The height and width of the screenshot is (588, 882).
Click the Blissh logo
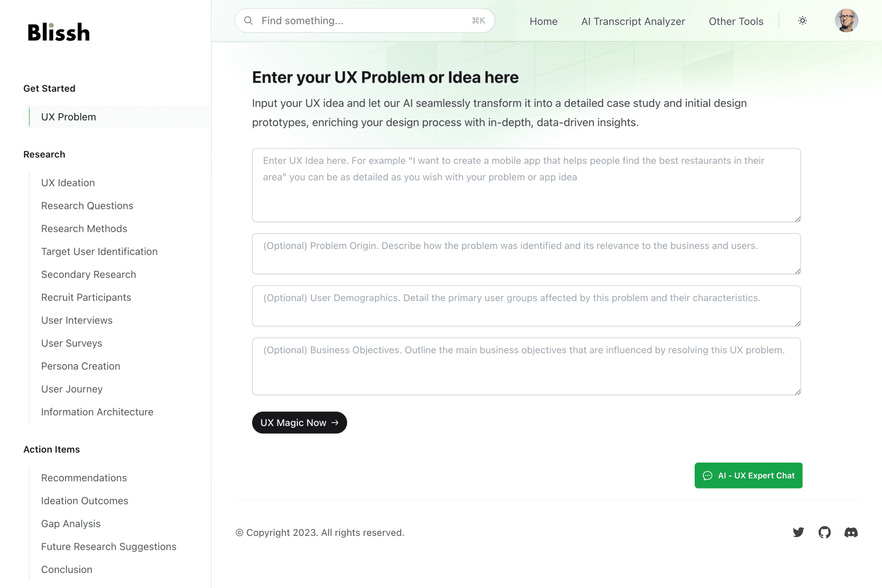[59, 32]
